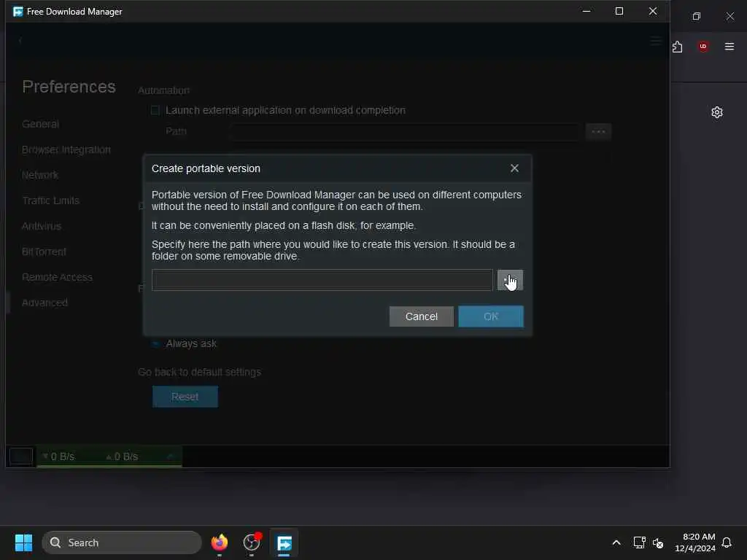This screenshot has height=560, width=747.
Task: Click Free Download Manager taskbar icon
Action: click(284, 542)
